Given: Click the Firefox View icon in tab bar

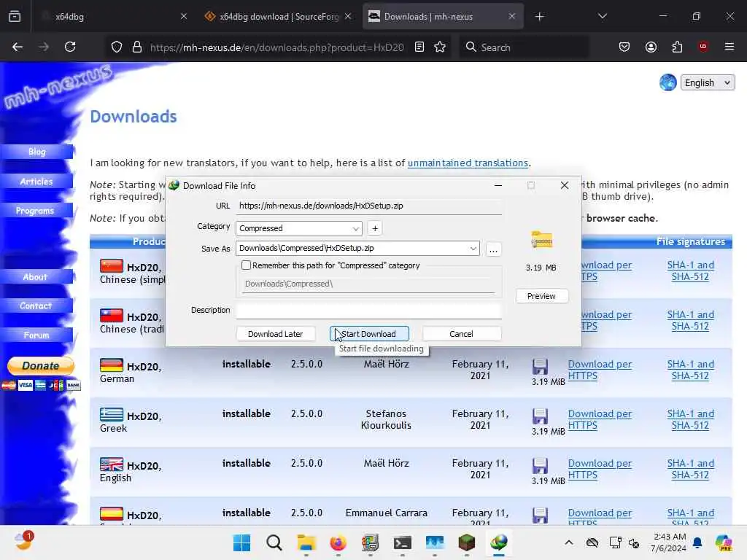Looking at the screenshot, I should 15,16.
